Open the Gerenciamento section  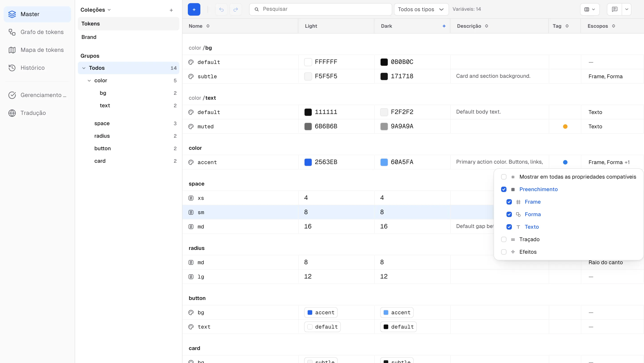[x=37, y=95]
